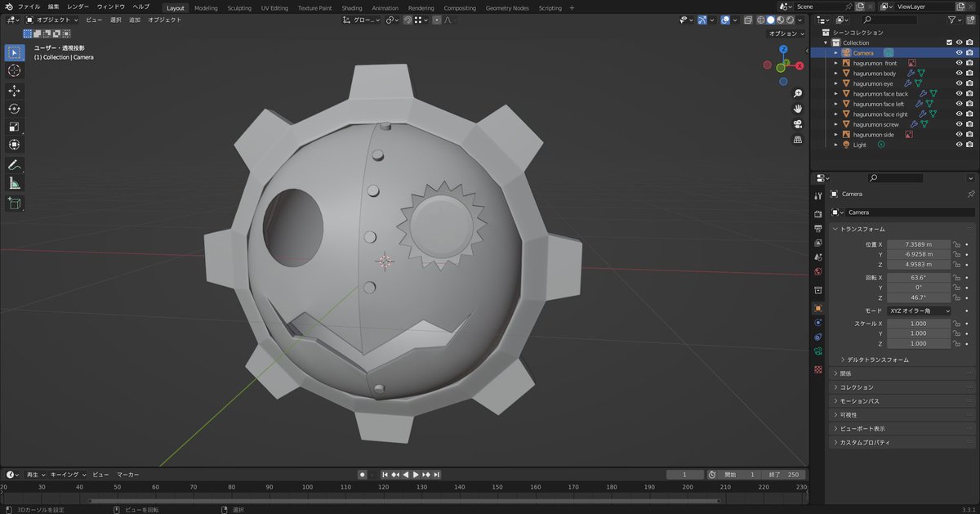Click the modifier wrench icon on hagurumon body
The width and height of the screenshot is (980, 514).
point(911,74)
